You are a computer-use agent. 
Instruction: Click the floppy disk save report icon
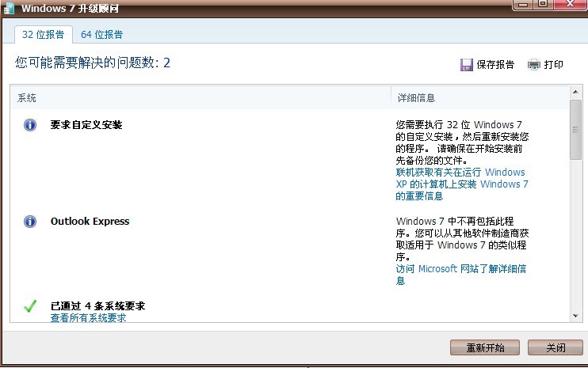click(467, 65)
